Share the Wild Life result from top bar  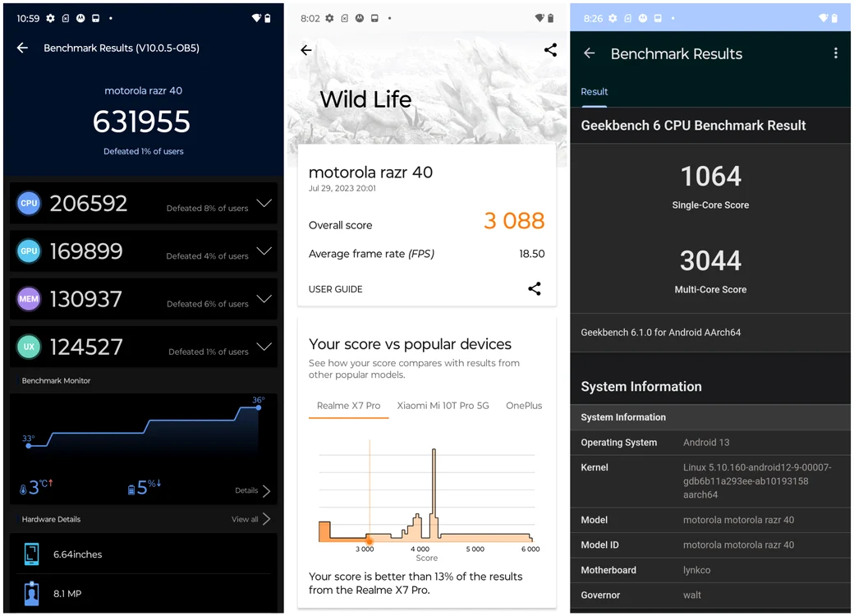551,50
